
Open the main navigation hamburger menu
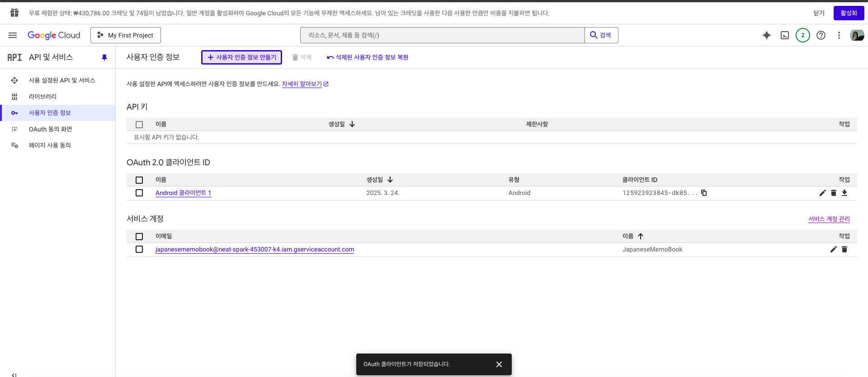pyautogui.click(x=13, y=35)
